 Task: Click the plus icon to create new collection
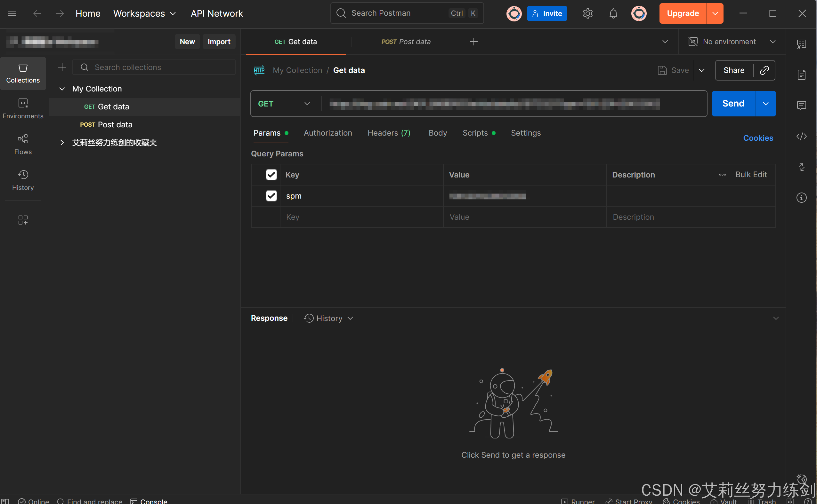[x=62, y=67]
